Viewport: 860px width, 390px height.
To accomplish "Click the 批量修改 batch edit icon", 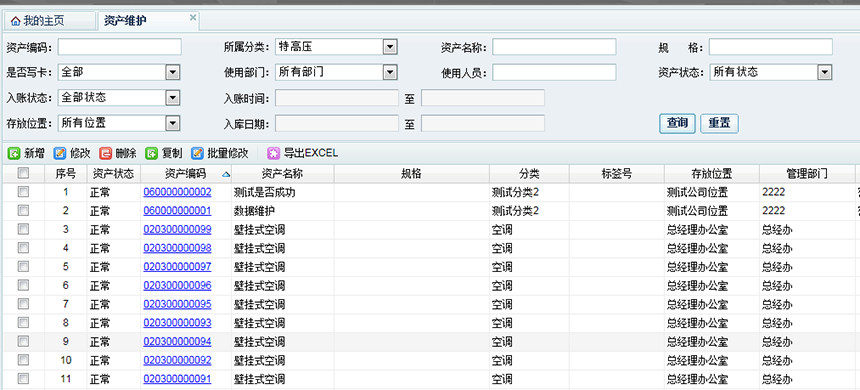I will [x=197, y=153].
